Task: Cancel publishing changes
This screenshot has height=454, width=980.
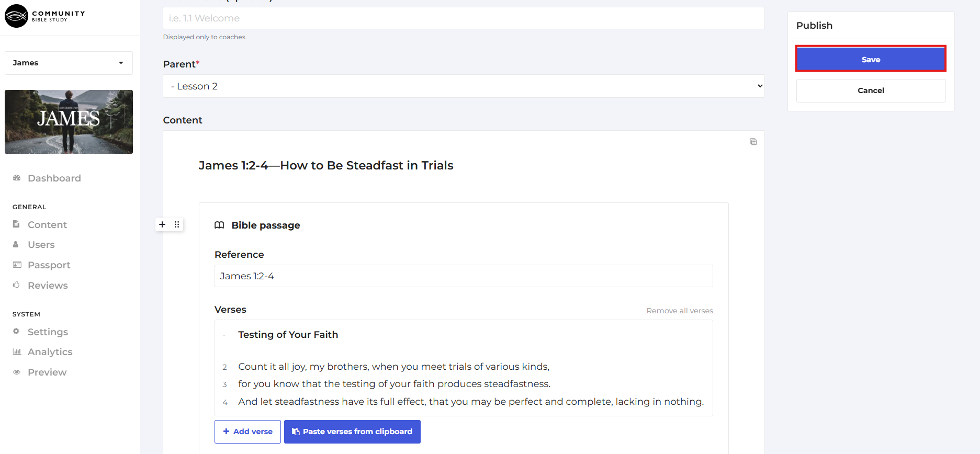Action: pos(871,90)
